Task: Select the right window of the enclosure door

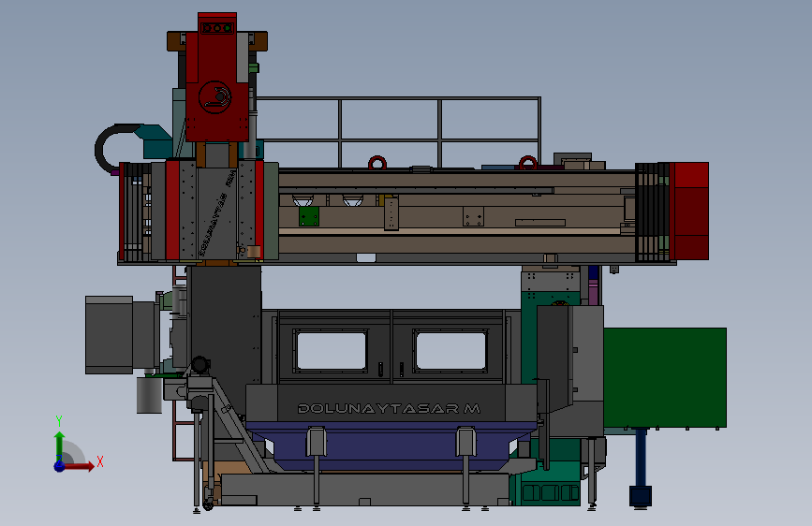Action: 450,350
